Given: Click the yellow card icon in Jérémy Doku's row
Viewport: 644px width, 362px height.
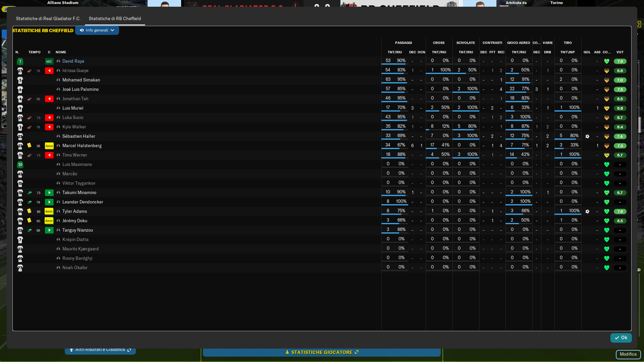Looking at the screenshot, I should 29,220.
